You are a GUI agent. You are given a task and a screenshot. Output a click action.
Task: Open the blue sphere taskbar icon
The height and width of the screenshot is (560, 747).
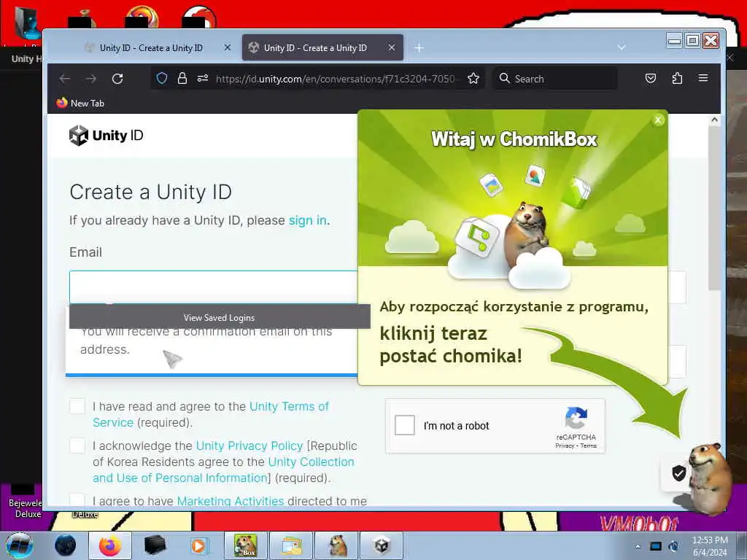point(65,545)
